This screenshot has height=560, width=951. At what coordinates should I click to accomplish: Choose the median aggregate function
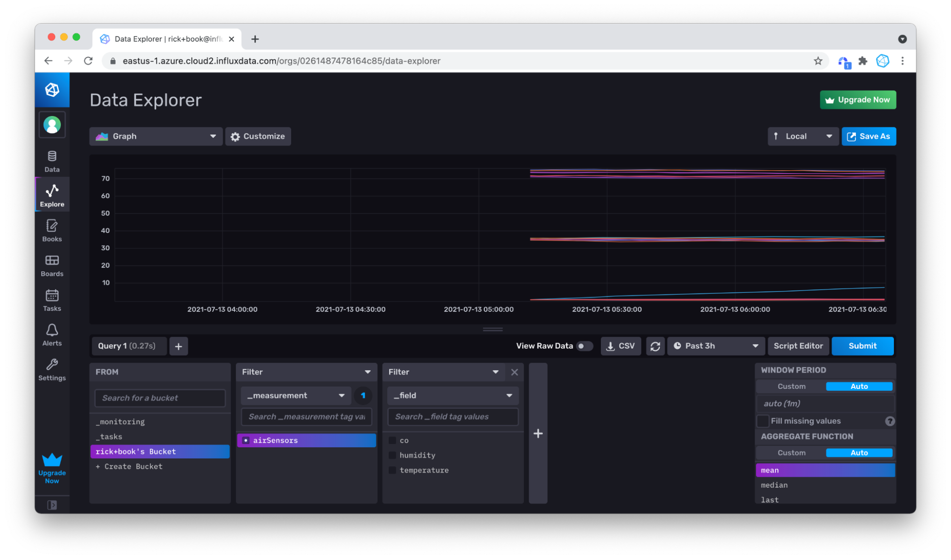[x=825, y=485]
